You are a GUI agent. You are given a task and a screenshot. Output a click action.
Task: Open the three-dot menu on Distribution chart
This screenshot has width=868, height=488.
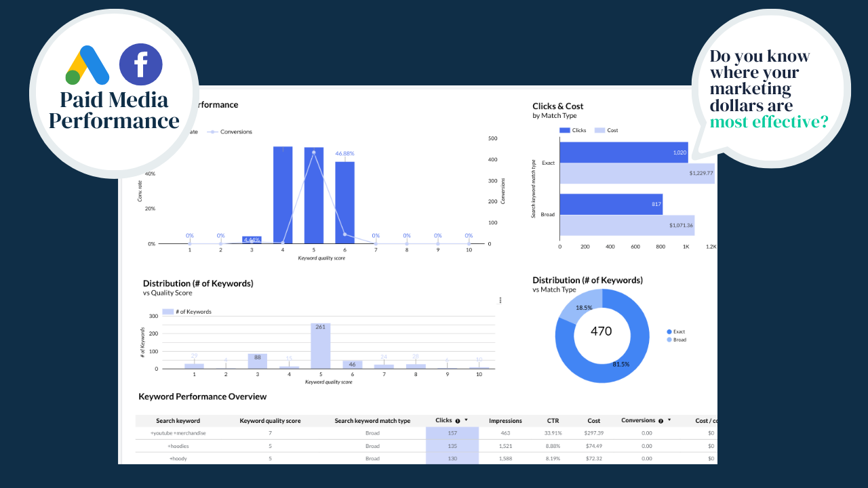click(500, 300)
